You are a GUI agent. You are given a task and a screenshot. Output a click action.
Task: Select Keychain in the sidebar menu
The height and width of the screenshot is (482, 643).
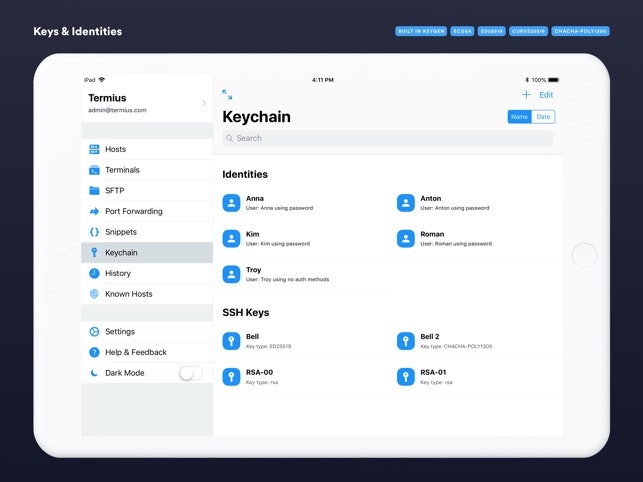tap(147, 253)
